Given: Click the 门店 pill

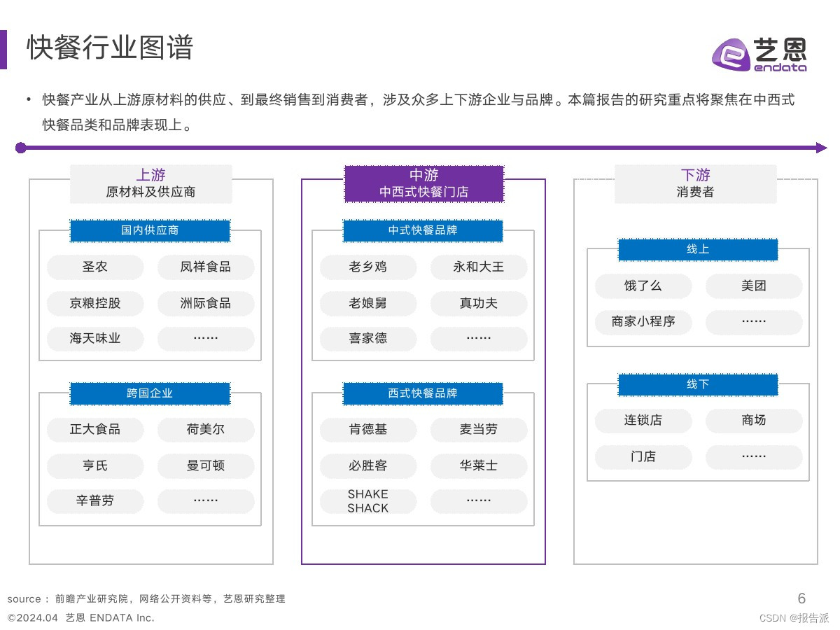Looking at the screenshot, I should pyautogui.click(x=643, y=457).
